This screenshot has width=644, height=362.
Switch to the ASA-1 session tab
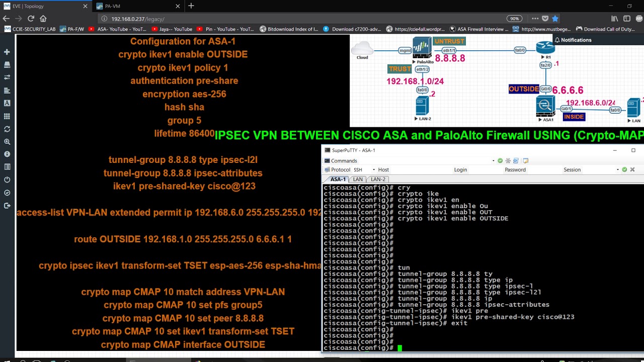(x=338, y=179)
